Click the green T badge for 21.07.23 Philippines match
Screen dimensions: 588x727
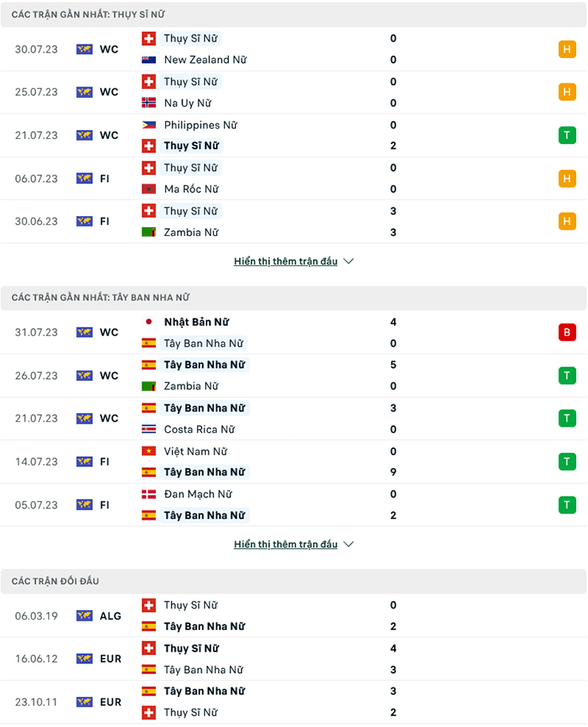[x=567, y=135]
